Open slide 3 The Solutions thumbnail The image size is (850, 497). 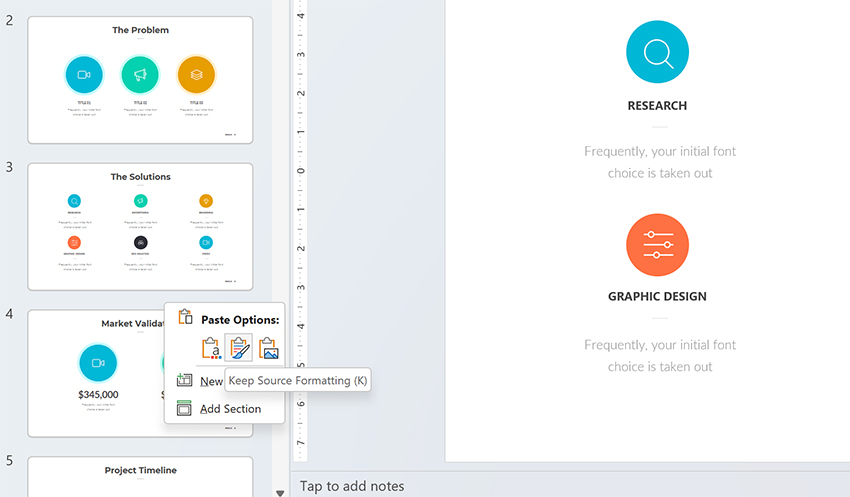140,227
